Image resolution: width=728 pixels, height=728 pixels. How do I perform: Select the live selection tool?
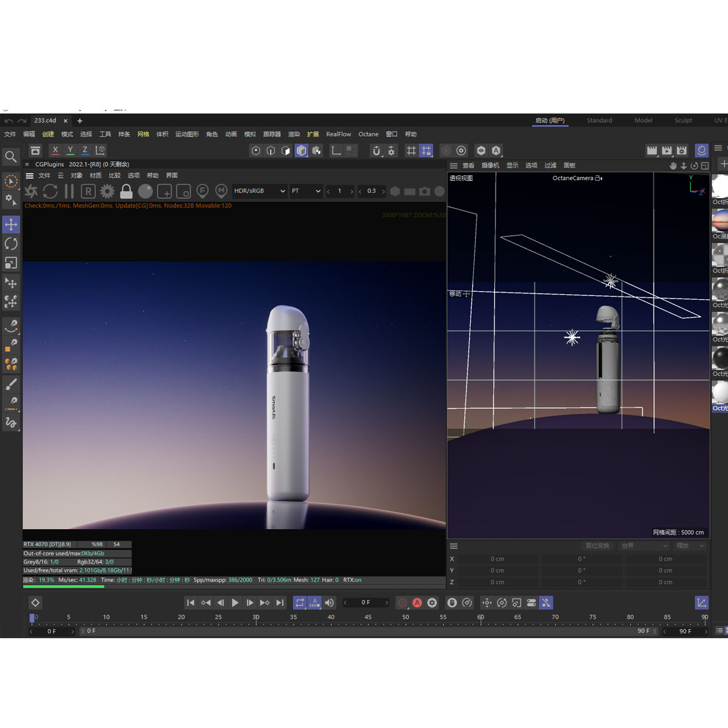pyautogui.click(x=11, y=181)
